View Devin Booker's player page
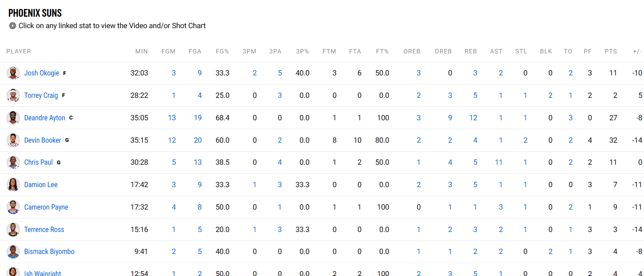The width and height of the screenshot is (644, 276). (43, 140)
